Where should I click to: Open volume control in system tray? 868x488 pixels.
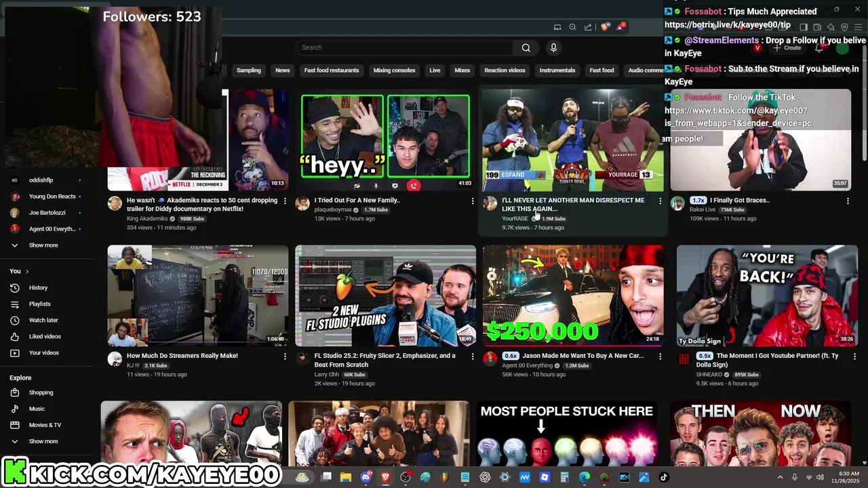tap(820, 477)
